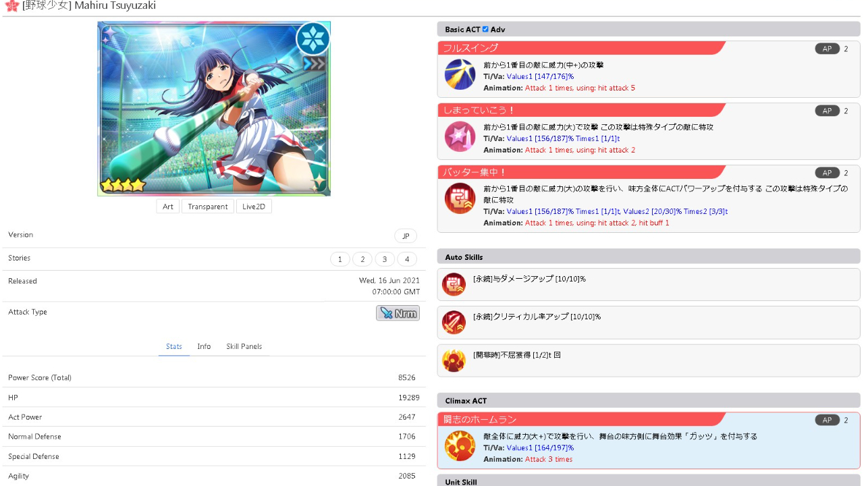Screen dimensions: 868x486
Task: Click the クリティカル率アップ auto skill icon
Action: [454, 323]
